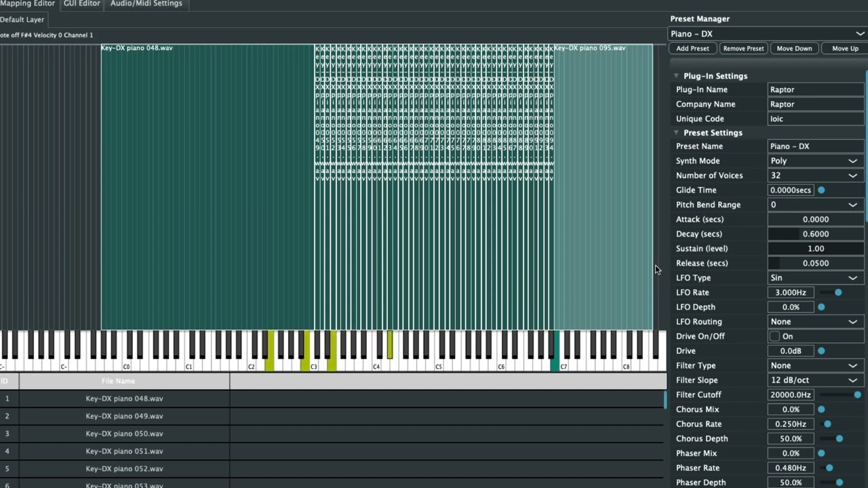Click the sample list scrollbar thumb
Viewport: 868px width, 488px height.
pyautogui.click(x=665, y=399)
